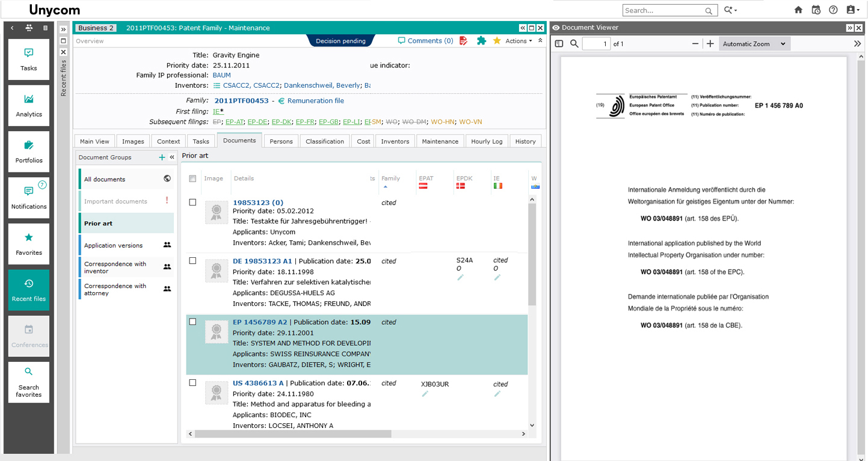868x461 pixels.
Task: Open the Analytics sidebar tile
Action: point(29,105)
